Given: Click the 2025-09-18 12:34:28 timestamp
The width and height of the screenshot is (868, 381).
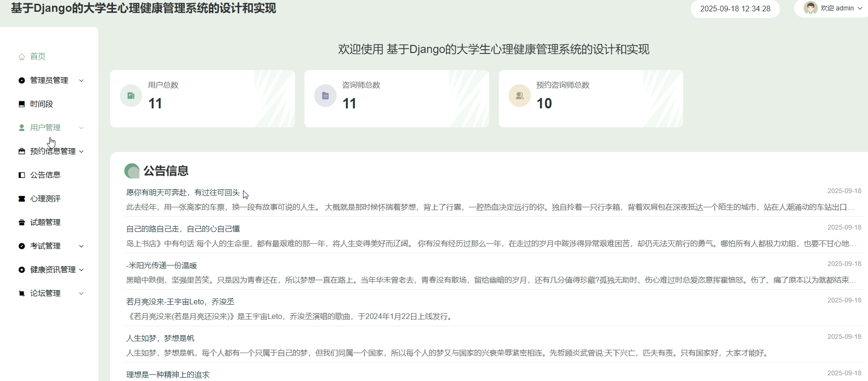Looking at the screenshot, I should point(735,9).
